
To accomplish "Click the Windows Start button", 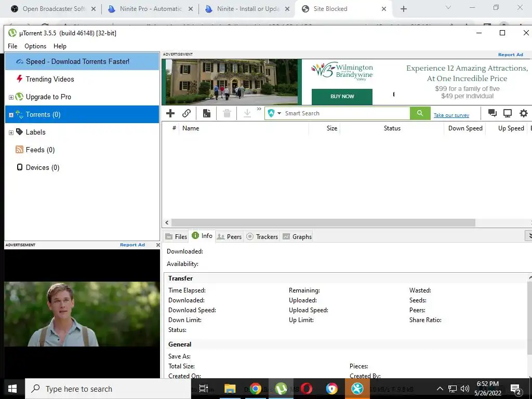I will pyautogui.click(x=12, y=389).
